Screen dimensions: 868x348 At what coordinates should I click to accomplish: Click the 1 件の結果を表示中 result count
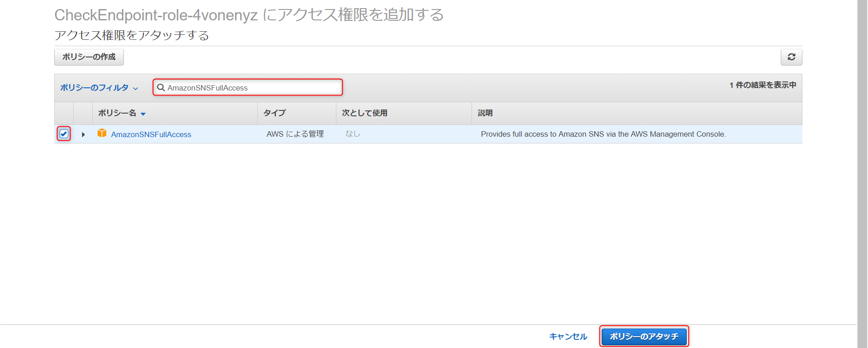(x=763, y=85)
